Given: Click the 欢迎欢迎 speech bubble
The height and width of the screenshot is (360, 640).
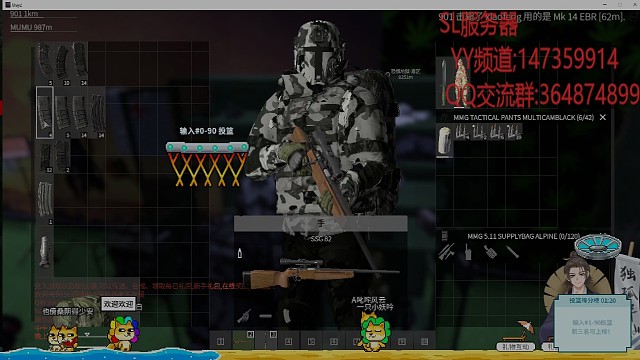Looking at the screenshot, I should point(118,304).
